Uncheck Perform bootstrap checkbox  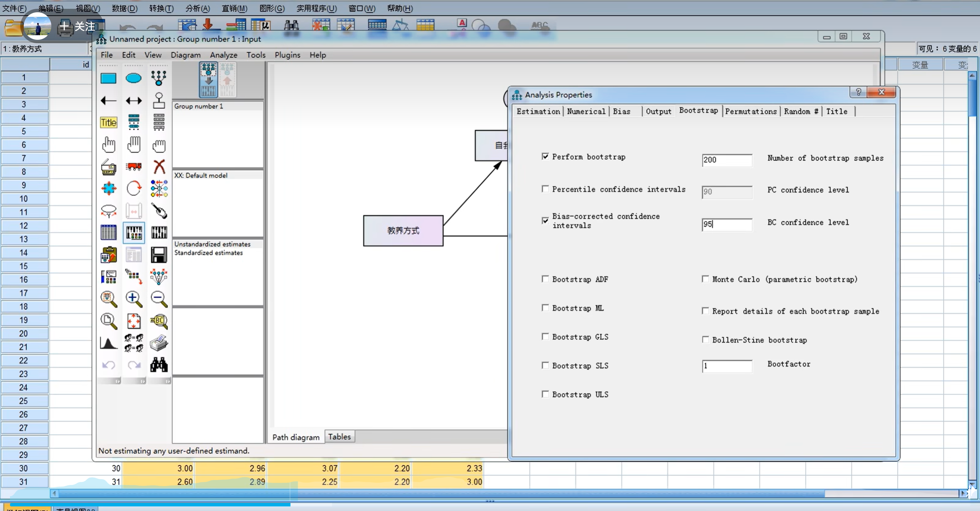pyautogui.click(x=545, y=156)
